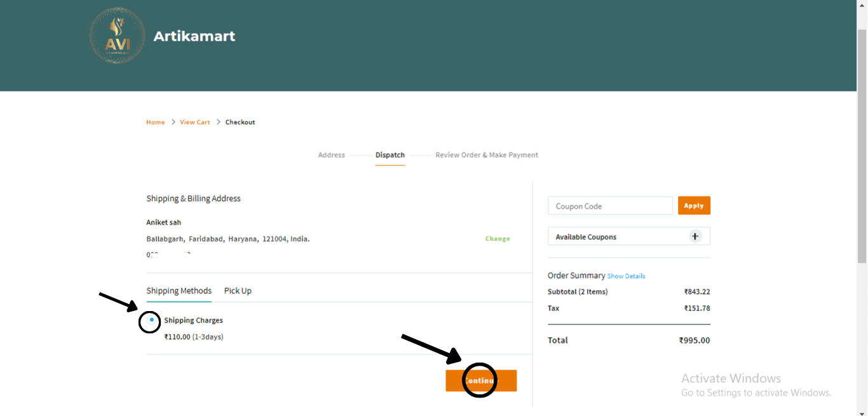This screenshot has width=868, height=416.
Task: Navigate to Home via breadcrumb
Action: click(156, 122)
